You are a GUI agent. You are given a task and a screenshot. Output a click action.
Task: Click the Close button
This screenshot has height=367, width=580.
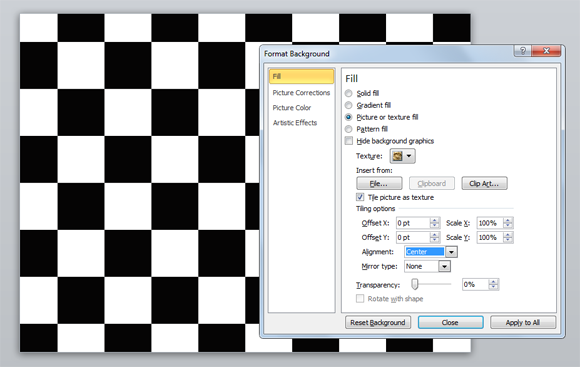(x=450, y=323)
